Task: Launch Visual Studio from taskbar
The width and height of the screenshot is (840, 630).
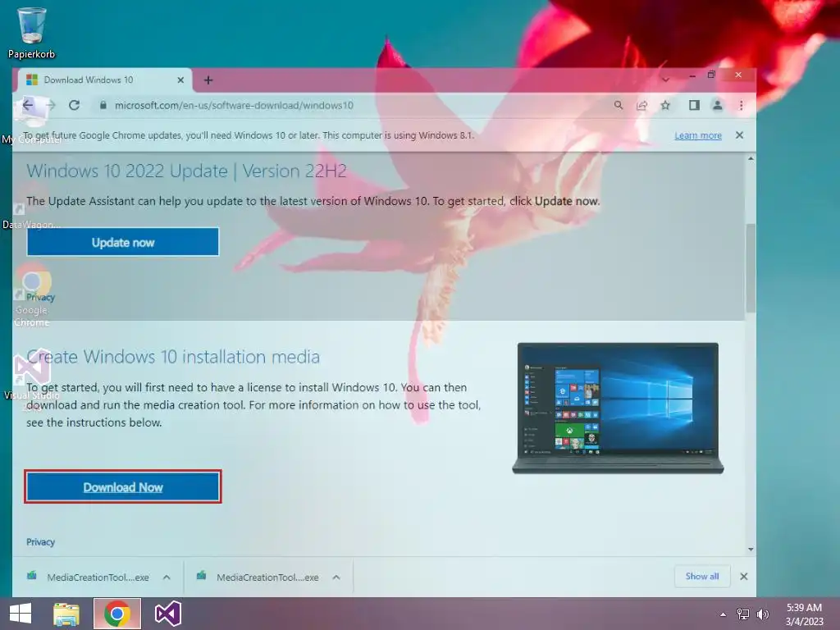Action: coord(167,614)
